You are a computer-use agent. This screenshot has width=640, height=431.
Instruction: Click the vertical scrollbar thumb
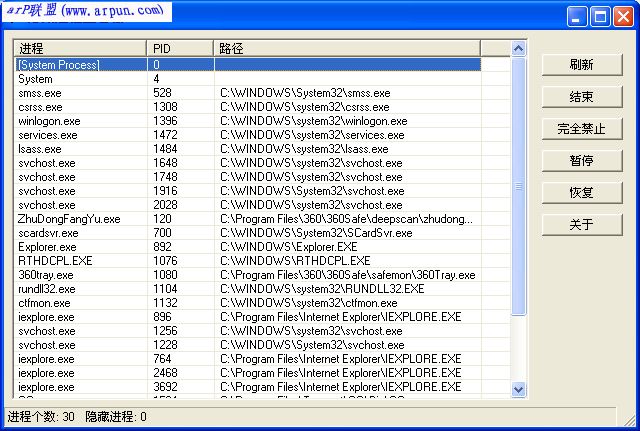(x=518, y=185)
